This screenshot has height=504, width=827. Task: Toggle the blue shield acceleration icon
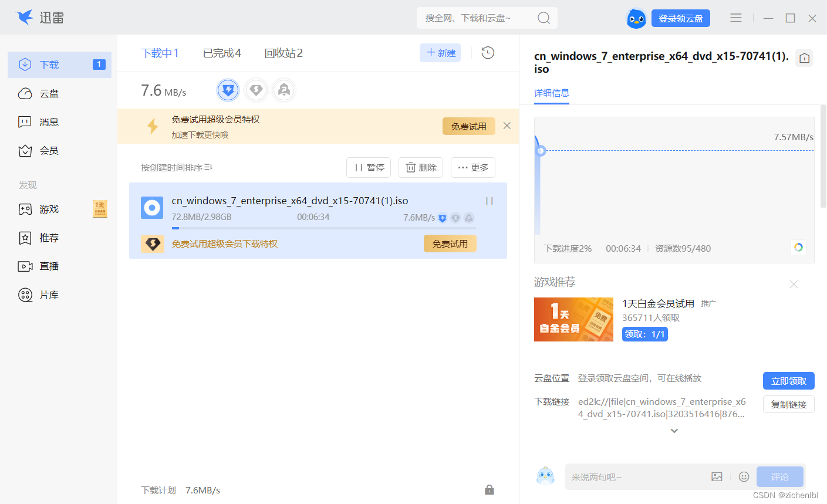pyautogui.click(x=228, y=90)
